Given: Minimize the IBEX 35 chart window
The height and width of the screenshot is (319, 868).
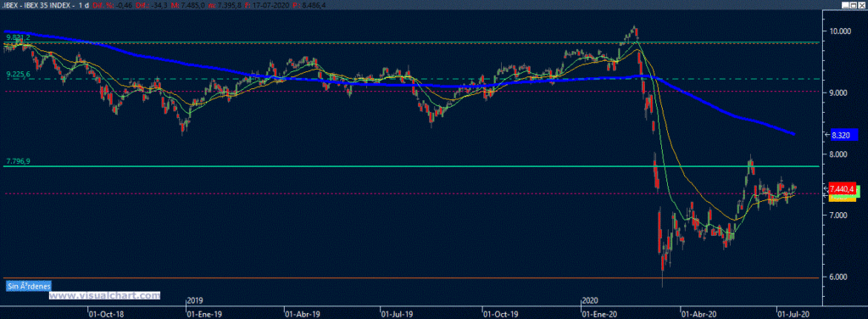Looking at the screenshot, I should (845, 5).
